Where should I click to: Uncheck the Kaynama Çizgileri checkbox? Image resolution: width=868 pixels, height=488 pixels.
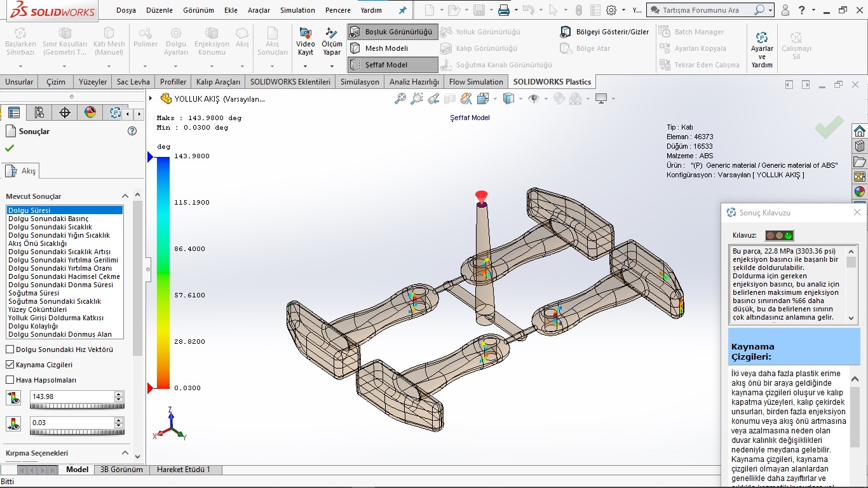tap(10, 365)
